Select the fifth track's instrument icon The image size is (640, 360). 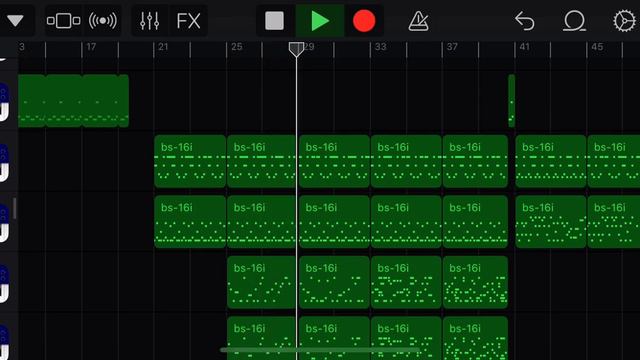point(4,342)
